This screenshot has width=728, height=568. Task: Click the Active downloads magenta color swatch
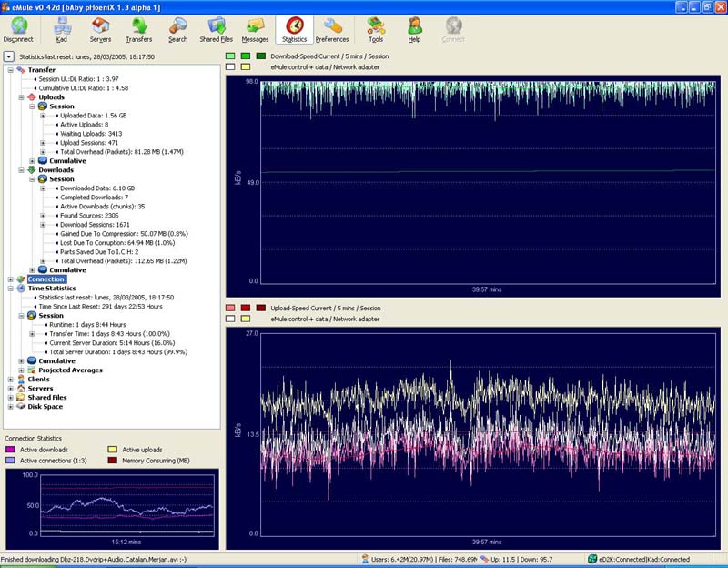pos(12,450)
